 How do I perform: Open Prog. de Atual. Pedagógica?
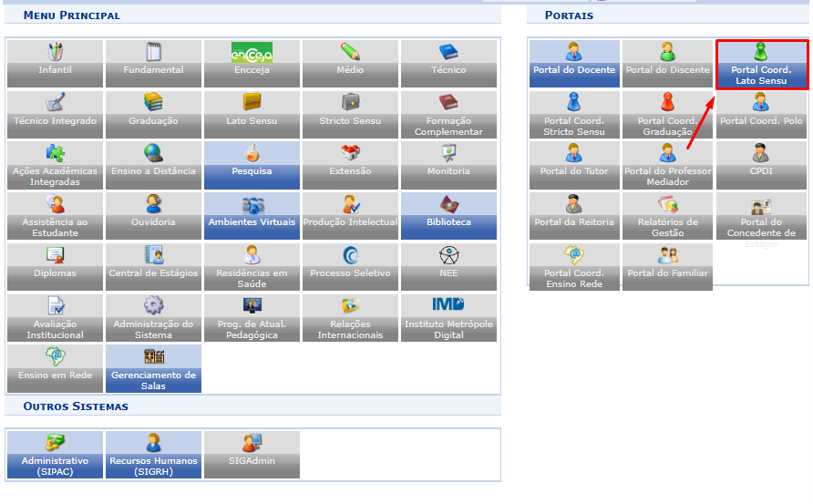[x=252, y=317]
